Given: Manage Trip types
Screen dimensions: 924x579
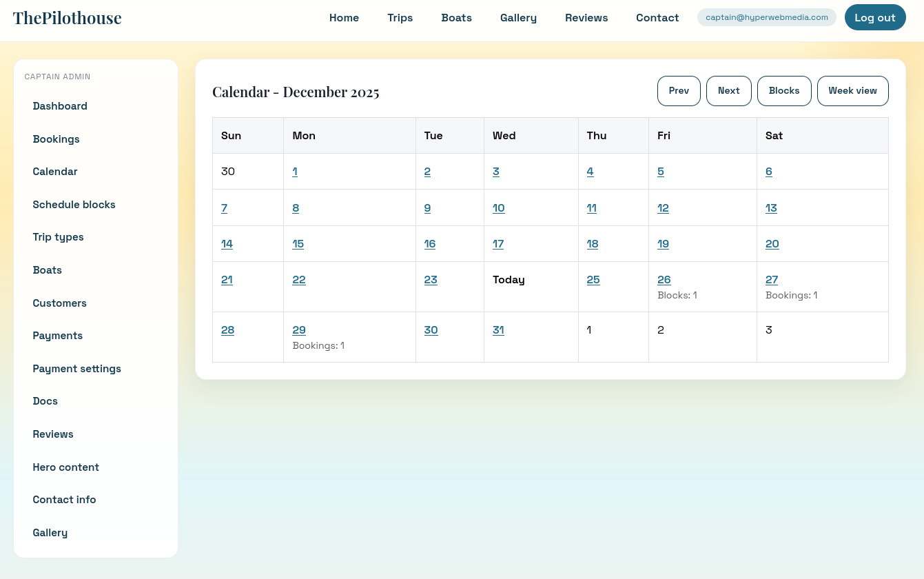Looking at the screenshot, I should [x=58, y=237].
